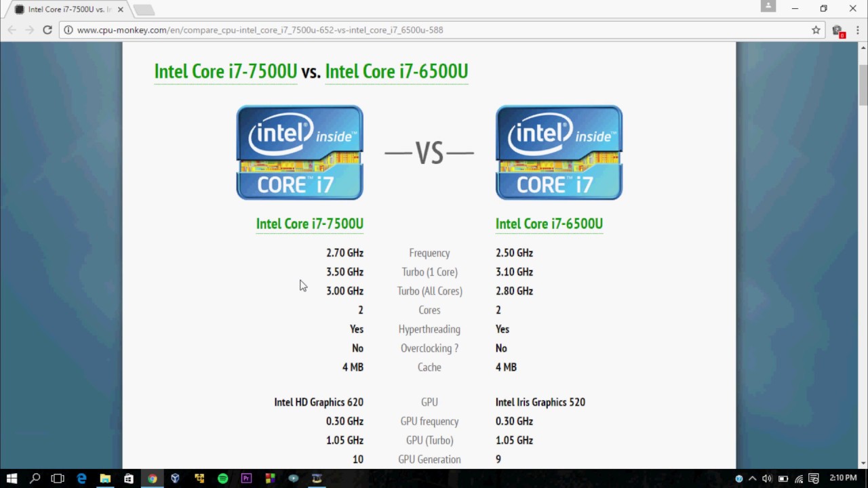Open the yellow network-diagram taskbar app
This screenshot has height=488, width=868.
199,479
